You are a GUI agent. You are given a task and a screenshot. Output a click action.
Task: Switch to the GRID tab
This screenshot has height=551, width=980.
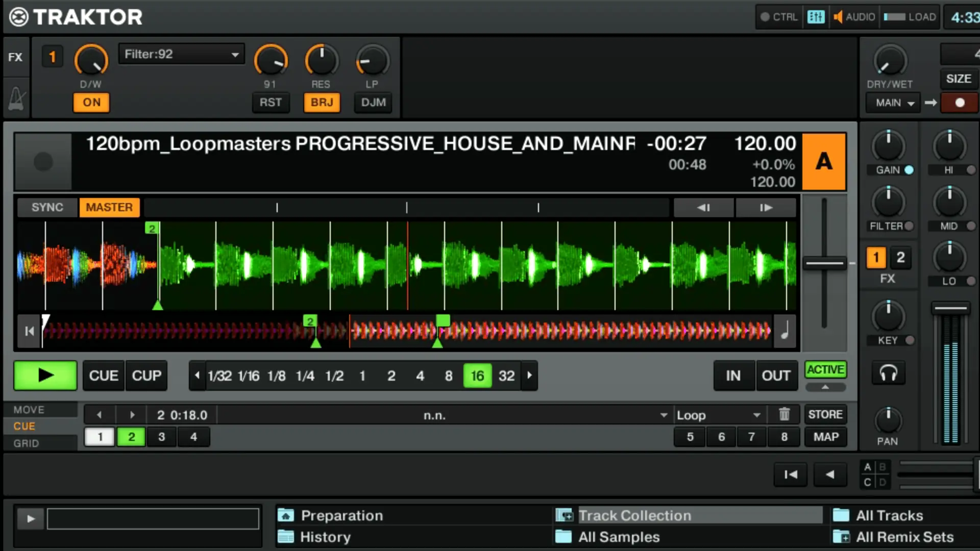(x=26, y=443)
